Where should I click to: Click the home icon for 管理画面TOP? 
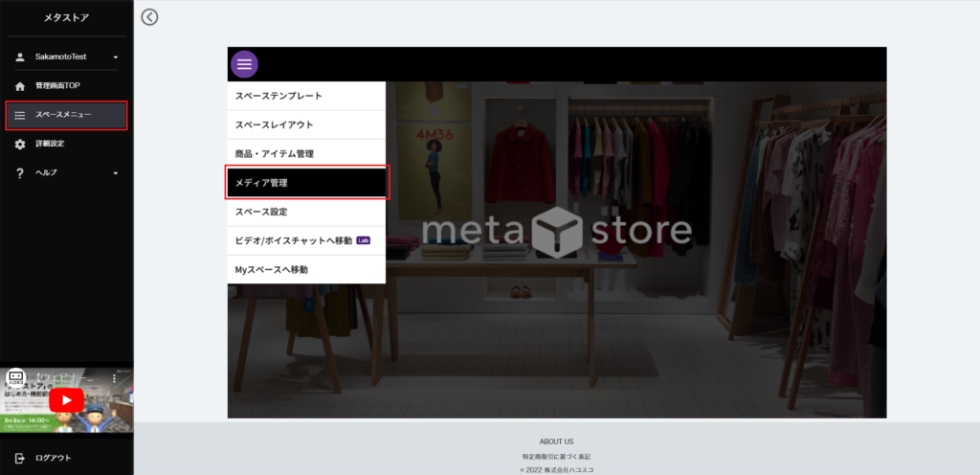coord(20,86)
